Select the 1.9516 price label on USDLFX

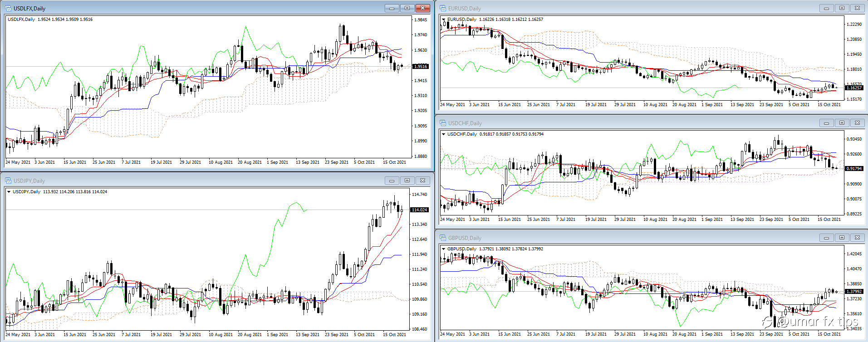420,66
